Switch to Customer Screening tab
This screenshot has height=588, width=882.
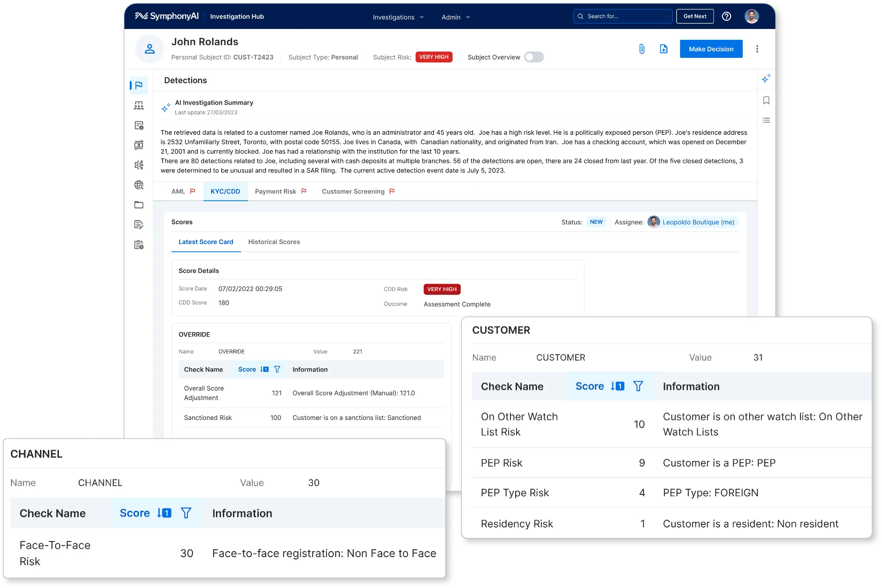tap(358, 191)
